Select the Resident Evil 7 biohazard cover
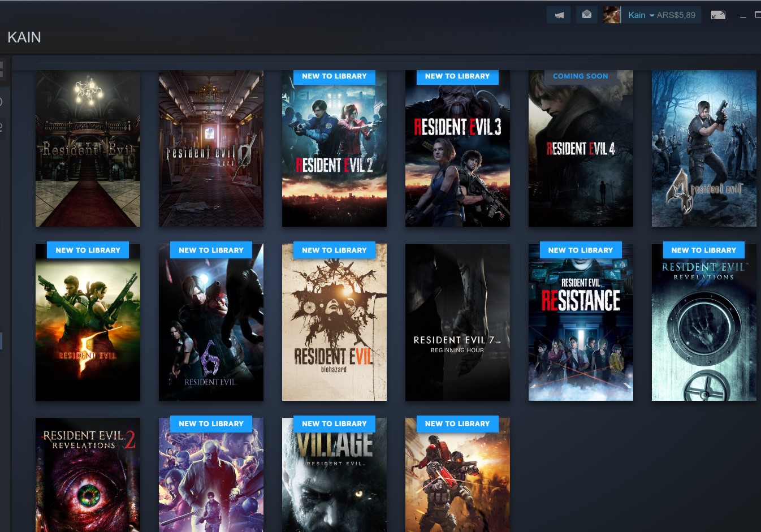The width and height of the screenshot is (761, 532). 335,322
